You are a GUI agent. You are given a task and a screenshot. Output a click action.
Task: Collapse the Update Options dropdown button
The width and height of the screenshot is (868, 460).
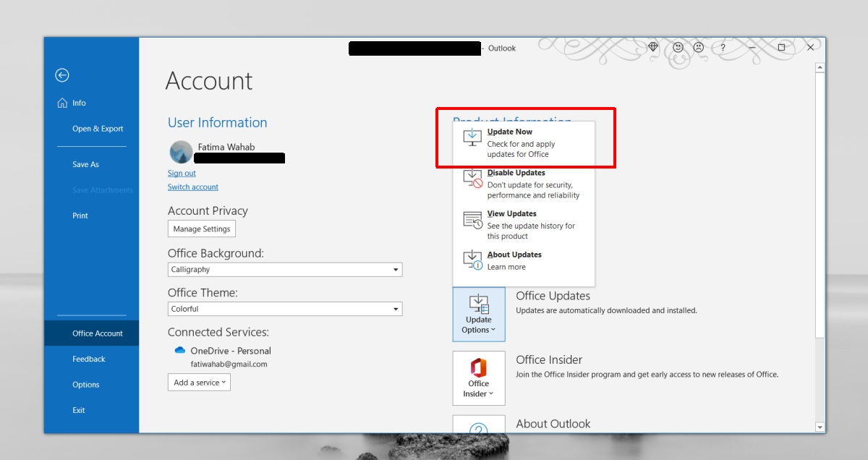[479, 315]
